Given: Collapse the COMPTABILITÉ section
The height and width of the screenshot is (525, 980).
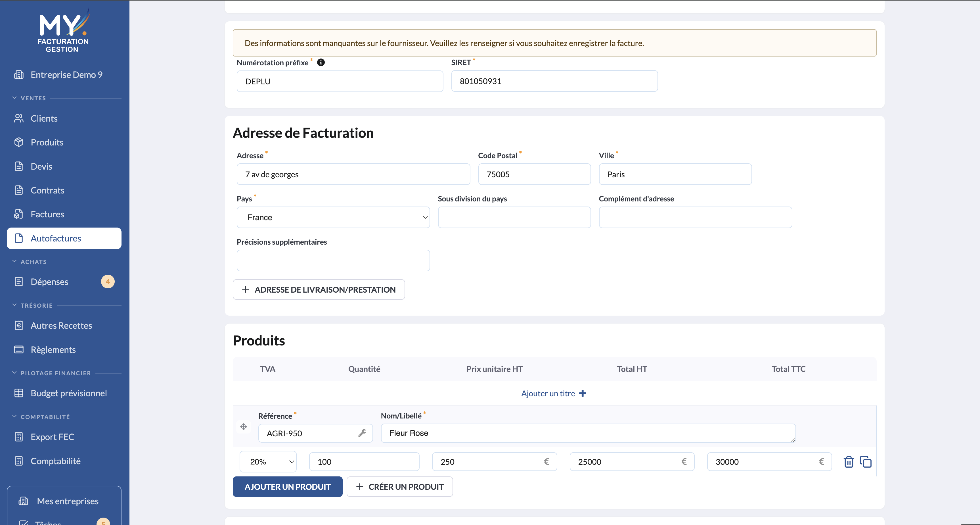Looking at the screenshot, I should click(x=14, y=416).
